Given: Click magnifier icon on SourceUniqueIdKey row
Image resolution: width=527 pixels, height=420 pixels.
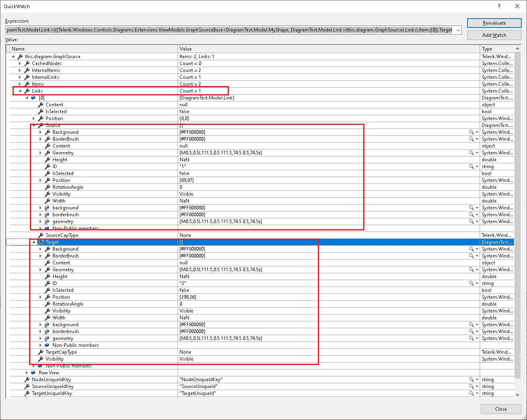Looking at the screenshot, I should [471, 386].
